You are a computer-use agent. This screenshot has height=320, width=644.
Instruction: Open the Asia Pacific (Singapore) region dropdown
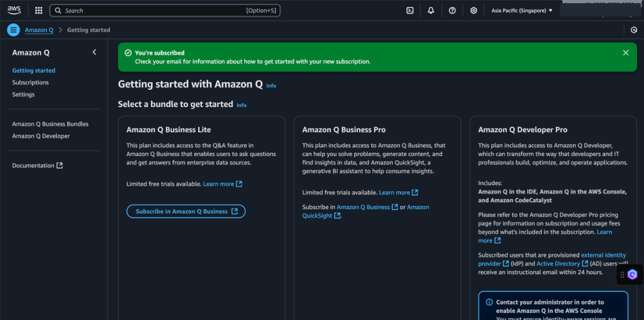pyautogui.click(x=521, y=11)
